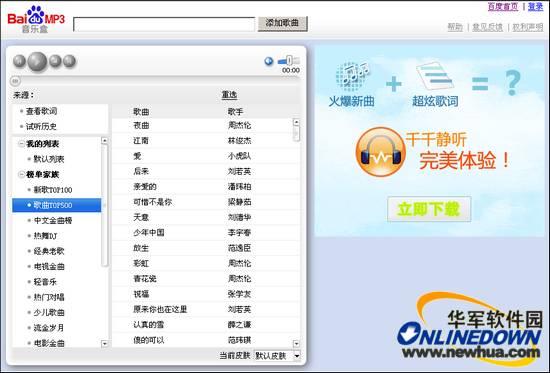The image size is (550, 373).
Task: Click the 超炫歌词 lyrics sheet icon
Action: [x=435, y=75]
